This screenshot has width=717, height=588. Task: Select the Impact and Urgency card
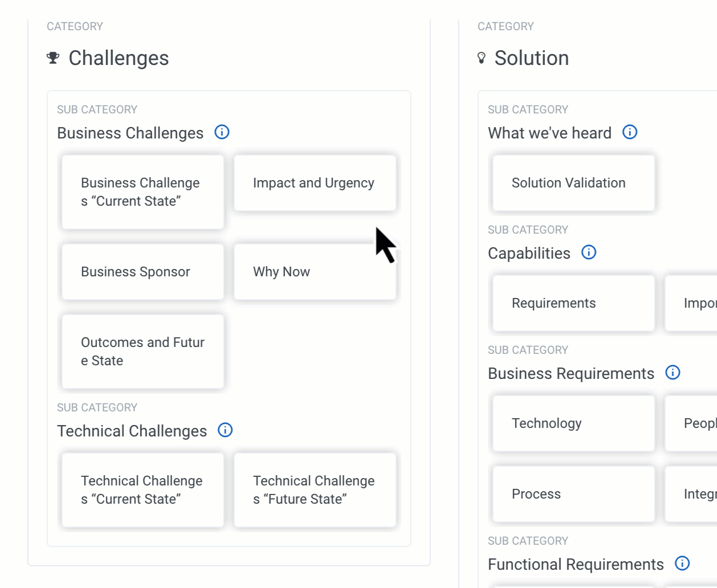click(315, 183)
